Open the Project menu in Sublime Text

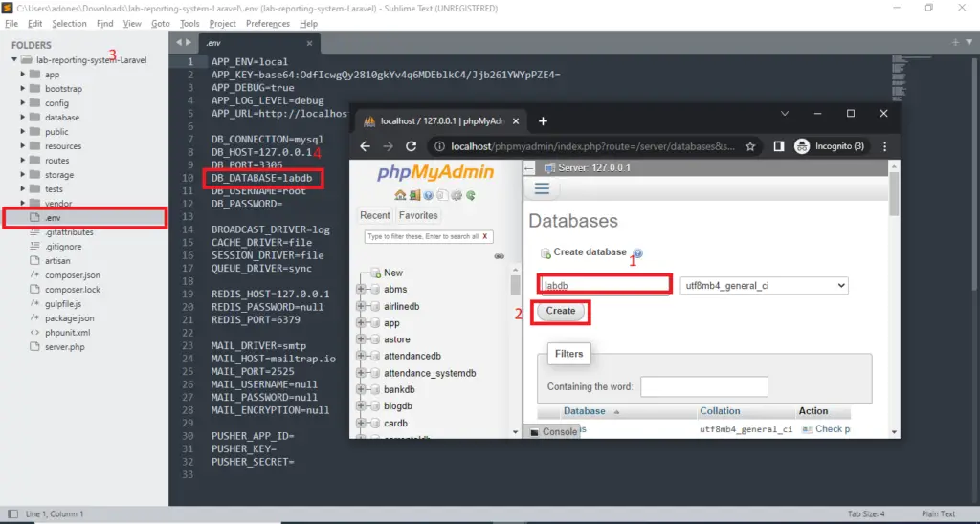click(x=222, y=24)
